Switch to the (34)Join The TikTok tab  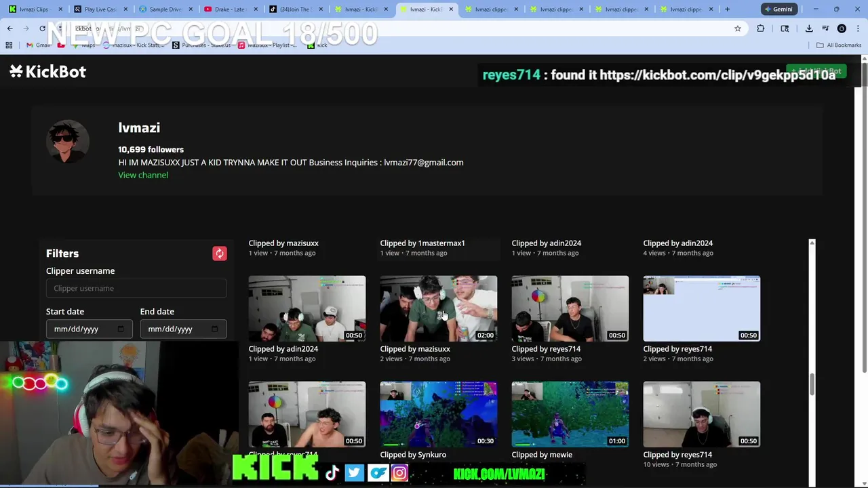coord(294,9)
